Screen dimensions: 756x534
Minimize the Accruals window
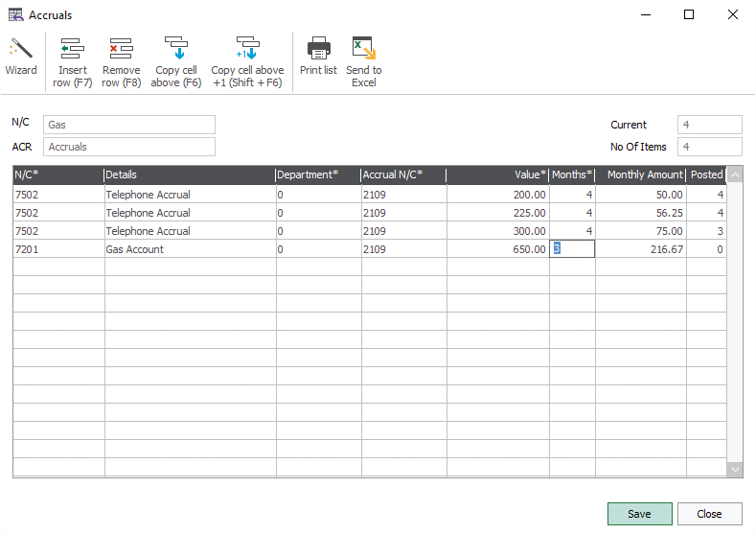pos(646,14)
